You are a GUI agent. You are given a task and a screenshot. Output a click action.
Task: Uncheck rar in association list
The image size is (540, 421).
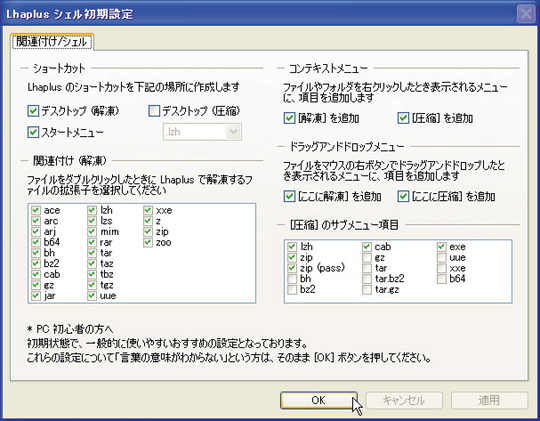click(92, 242)
